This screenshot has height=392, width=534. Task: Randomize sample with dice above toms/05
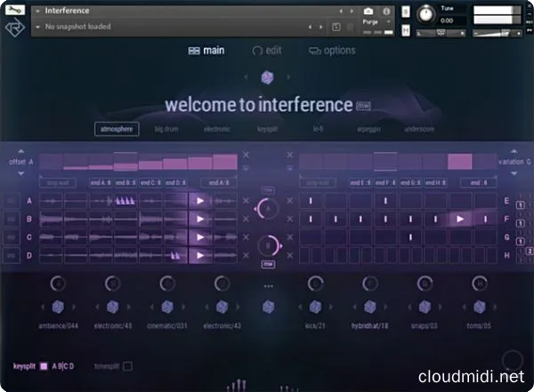[480, 307]
